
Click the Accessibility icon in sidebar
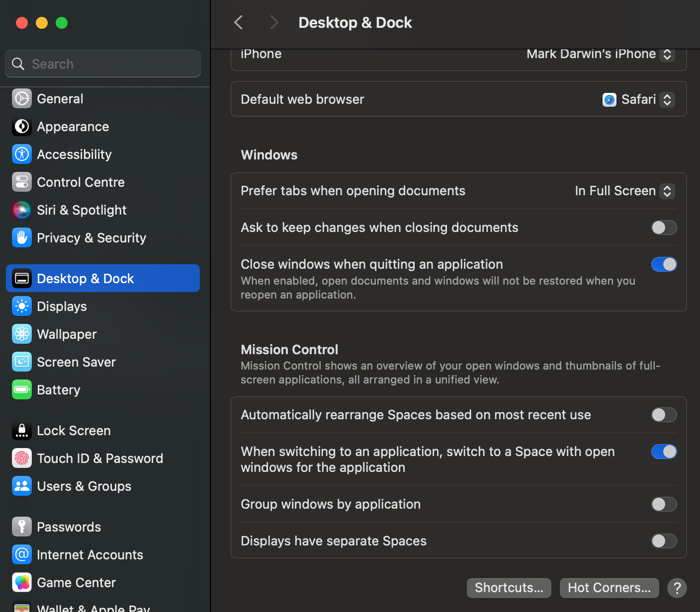pos(22,154)
